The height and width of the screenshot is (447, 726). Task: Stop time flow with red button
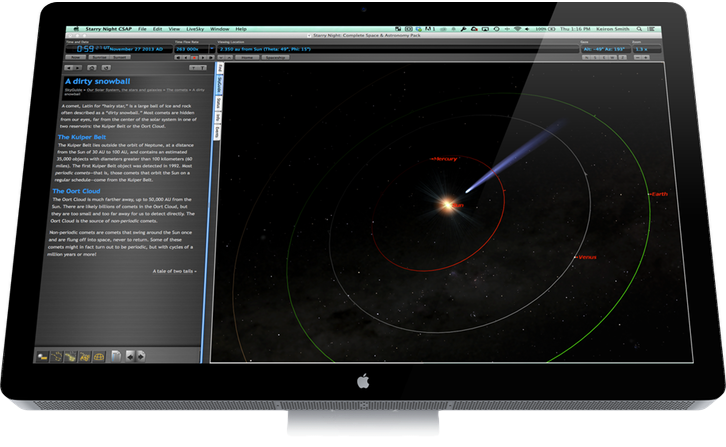pyautogui.click(x=194, y=57)
